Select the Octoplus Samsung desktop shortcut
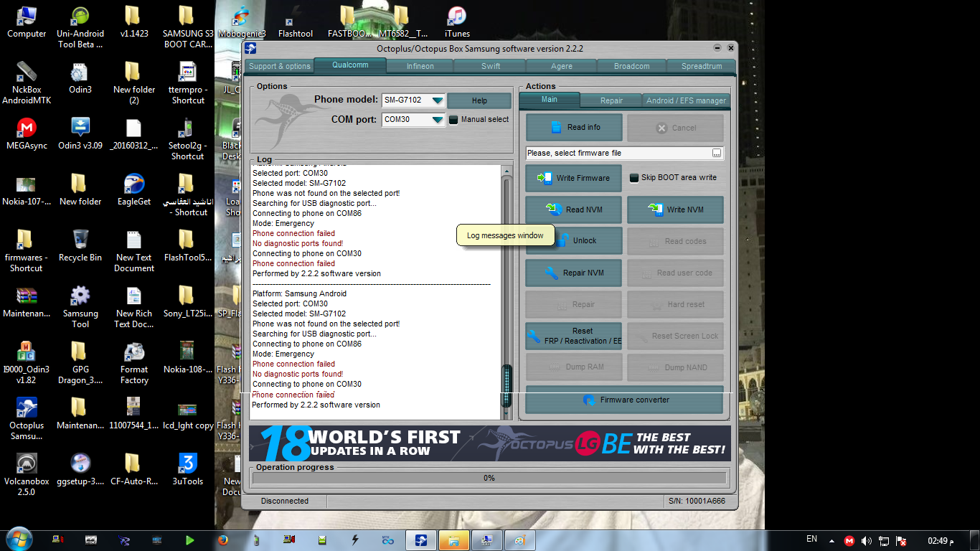 pyautogui.click(x=27, y=419)
